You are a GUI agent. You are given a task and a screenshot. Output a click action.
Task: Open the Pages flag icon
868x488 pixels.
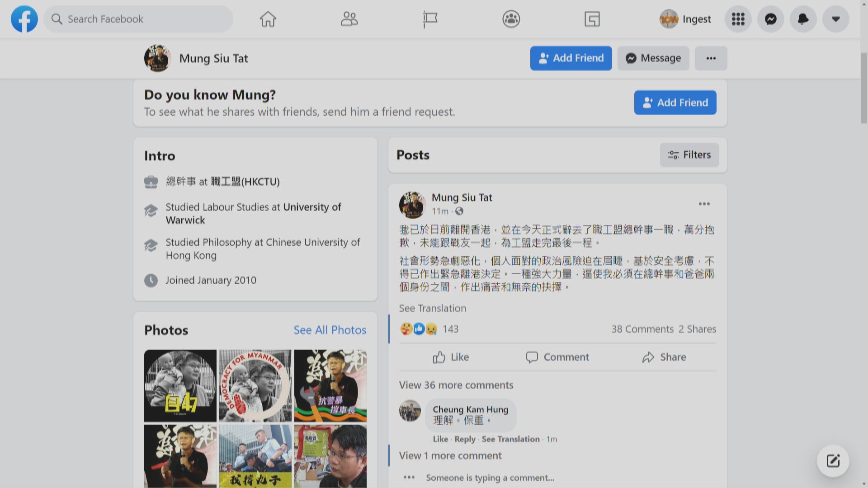pyautogui.click(x=430, y=19)
